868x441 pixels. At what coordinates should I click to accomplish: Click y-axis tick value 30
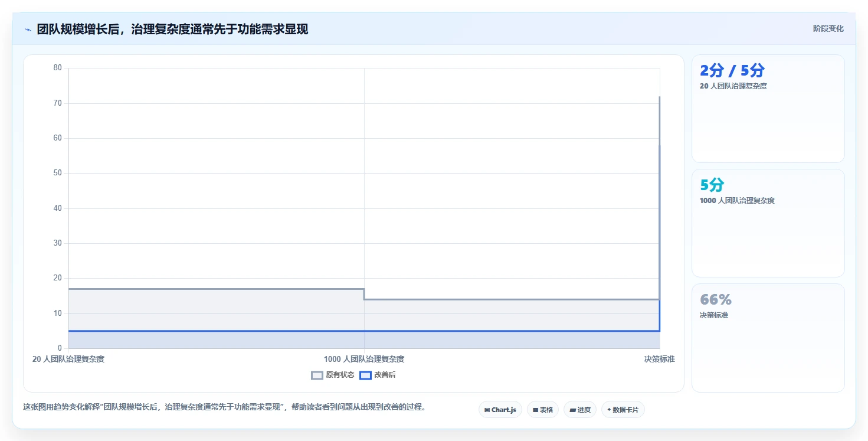[57, 243]
